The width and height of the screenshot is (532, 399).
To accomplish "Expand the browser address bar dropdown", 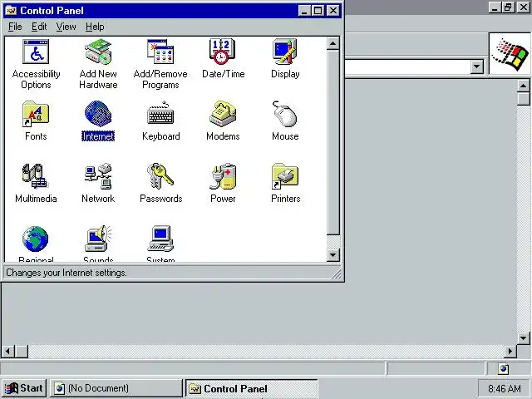I will click(476, 66).
